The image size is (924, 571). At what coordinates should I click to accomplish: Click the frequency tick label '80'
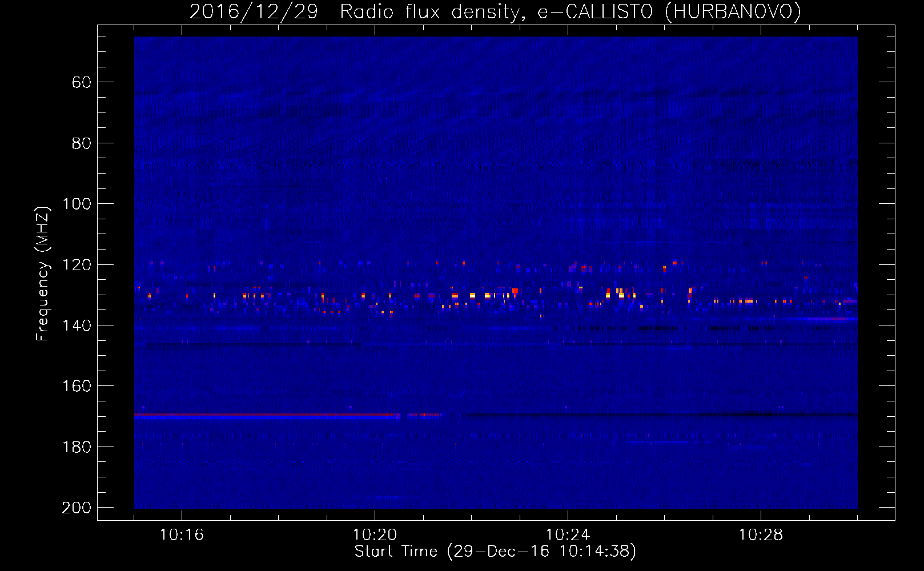click(x=82, y=143)
